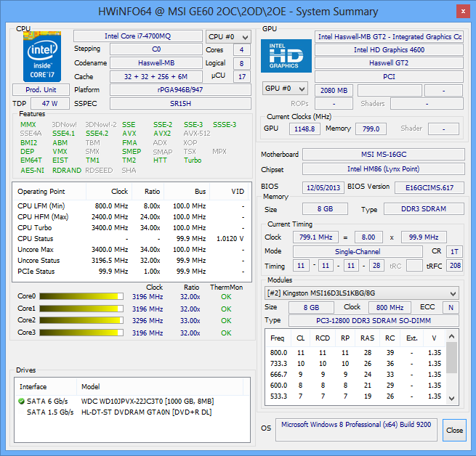Select the CPU Turbo operating point row
The height and width of the screenshot is (456, 476).
point(131,228)
